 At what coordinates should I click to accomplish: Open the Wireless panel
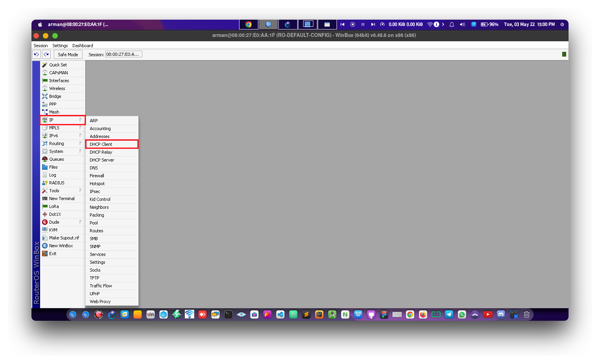click(x=57, y=88)
